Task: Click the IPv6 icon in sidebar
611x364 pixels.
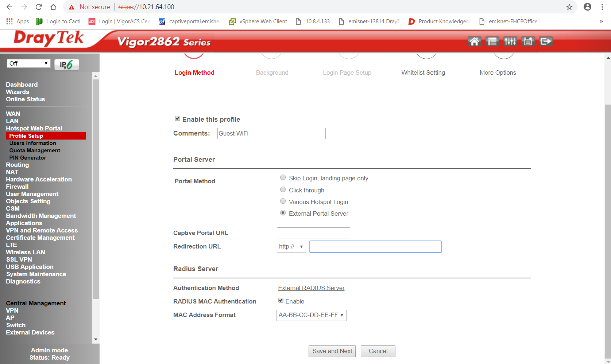Action: (66, 64)
